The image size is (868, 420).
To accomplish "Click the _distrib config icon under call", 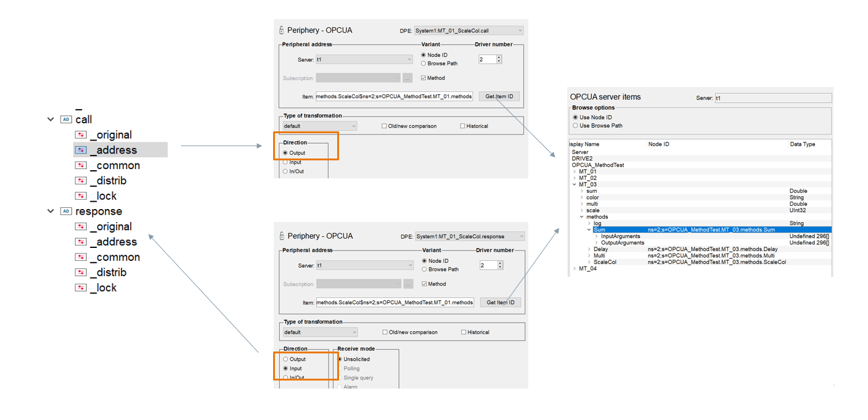I will click(81, 181).
